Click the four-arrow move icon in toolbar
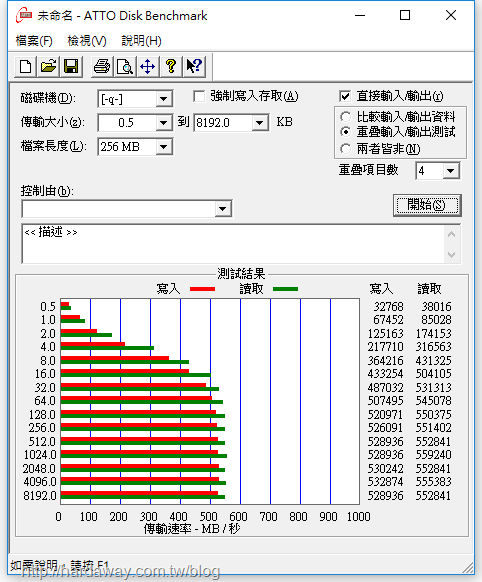 point(148,67)
